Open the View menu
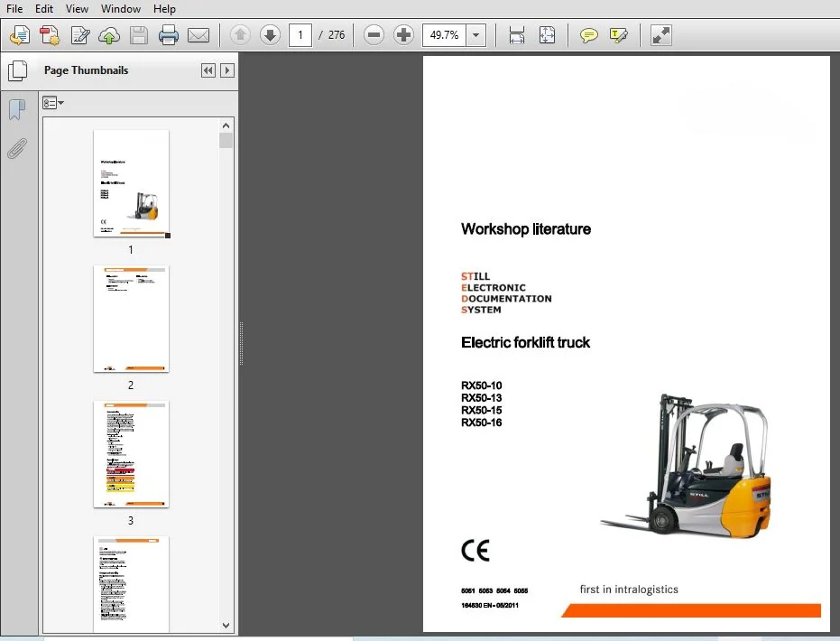The image size is (840, 641). [x=77, y=8]
